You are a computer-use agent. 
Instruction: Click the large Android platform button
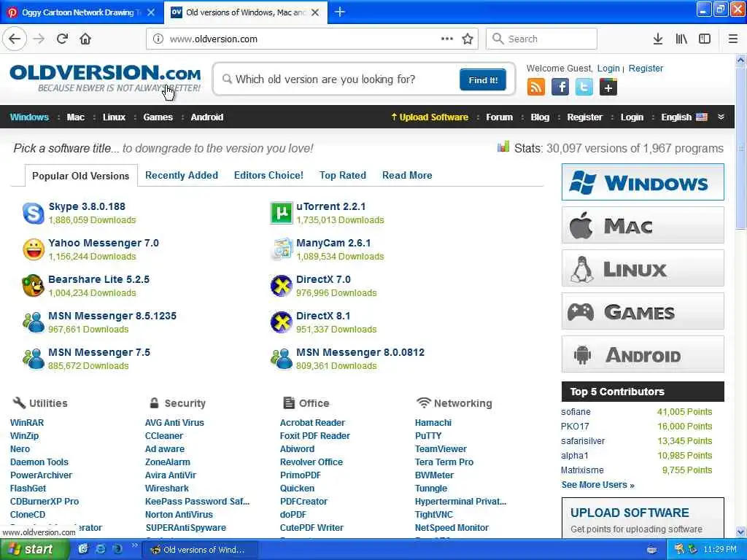tap(643, 354)
